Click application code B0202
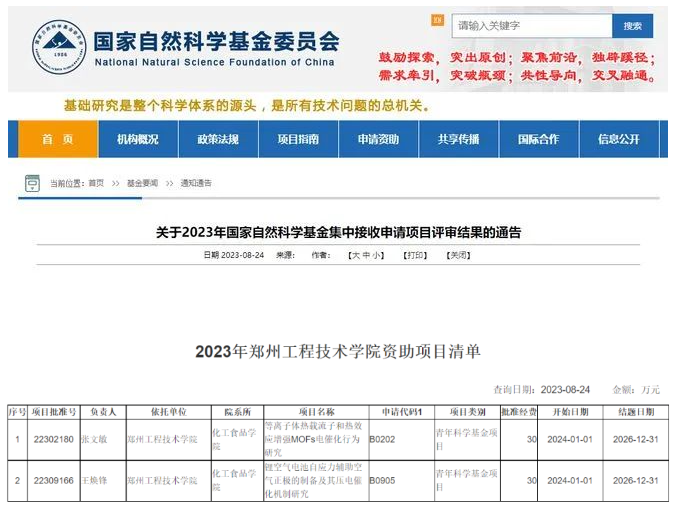The height and width of the screenshot is (514, 679). 382,440
